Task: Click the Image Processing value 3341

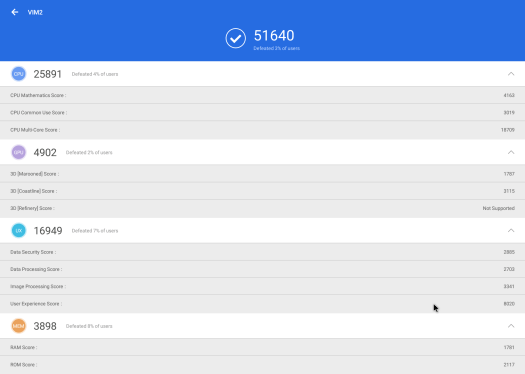Action: pyautogui.click(x=509, y=287)
